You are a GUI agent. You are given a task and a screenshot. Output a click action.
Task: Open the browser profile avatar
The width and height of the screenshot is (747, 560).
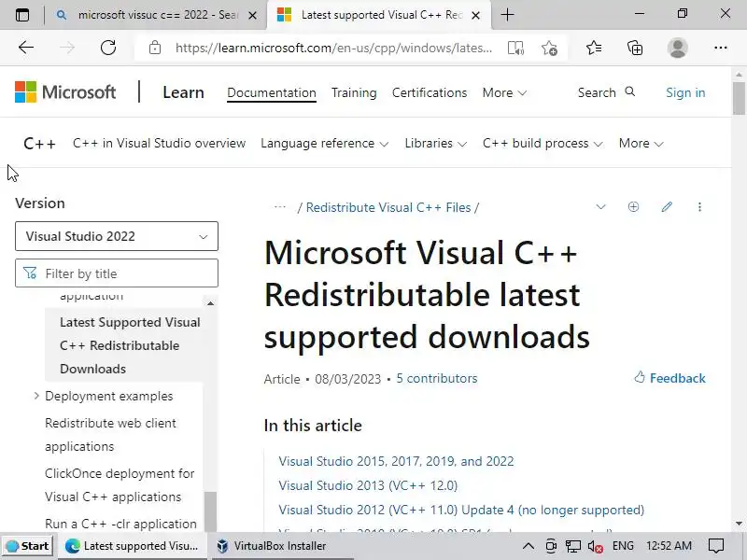[677, 48]
